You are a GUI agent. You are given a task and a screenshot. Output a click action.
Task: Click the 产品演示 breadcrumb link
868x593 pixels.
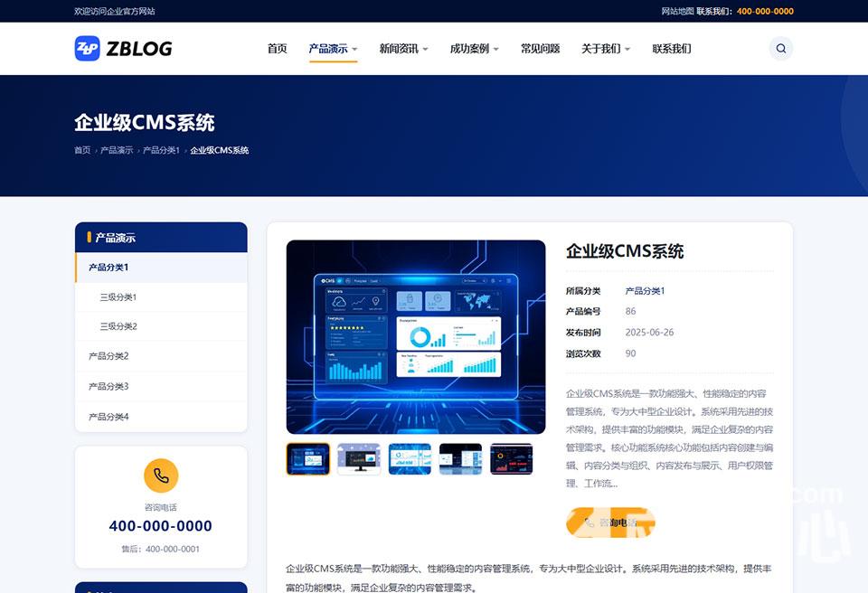[117, 150]
